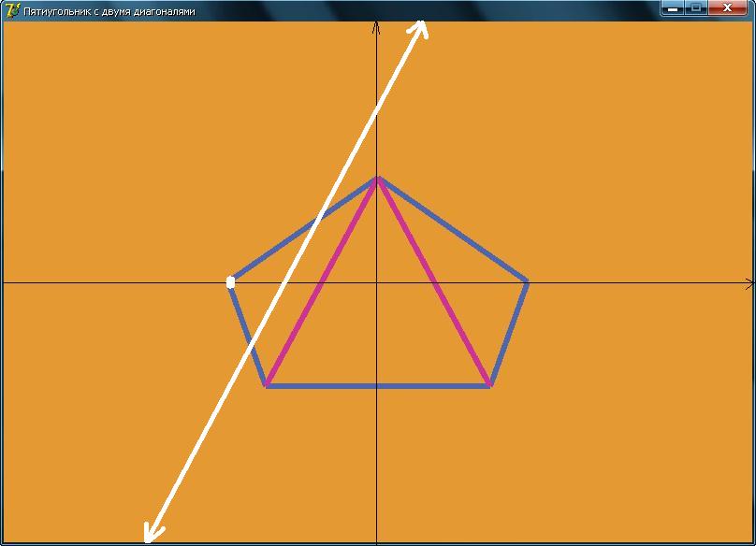The width and height of the screenshot is (756, 546).
Task: Click the origin where axes intersect
Action: tap(376, 281)
